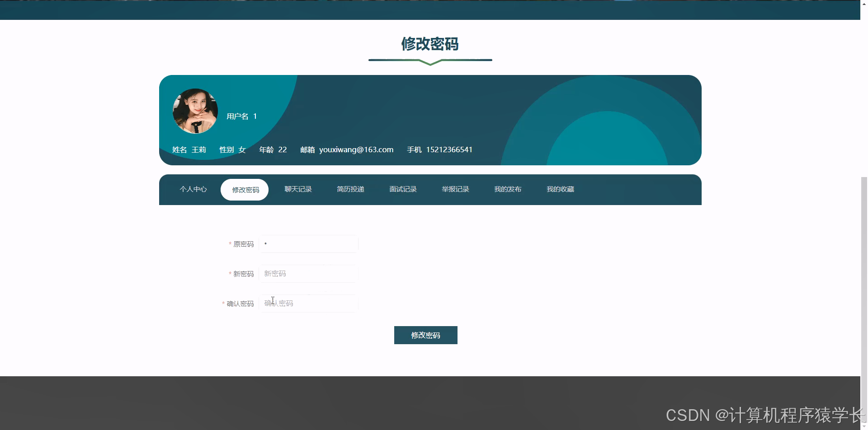Open the 聊天记录 tab
868x430 pixels.
click(298, 189)
